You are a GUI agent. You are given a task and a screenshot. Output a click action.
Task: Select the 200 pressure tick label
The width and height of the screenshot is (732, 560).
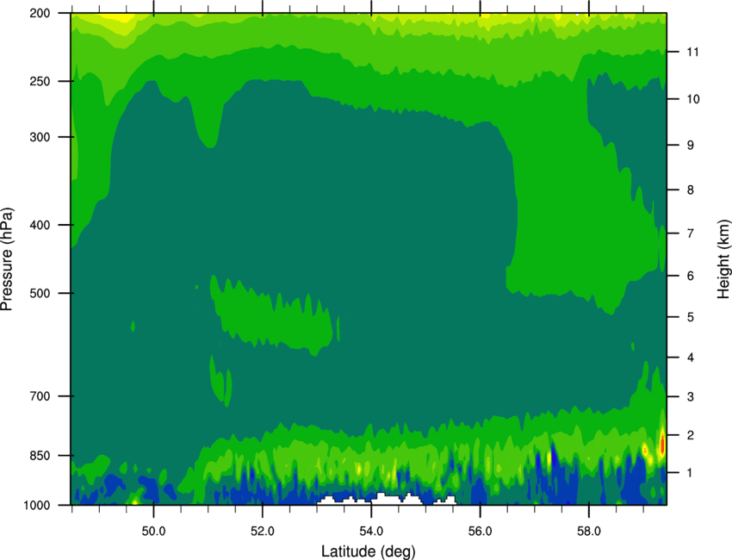(x=40, y=13)
